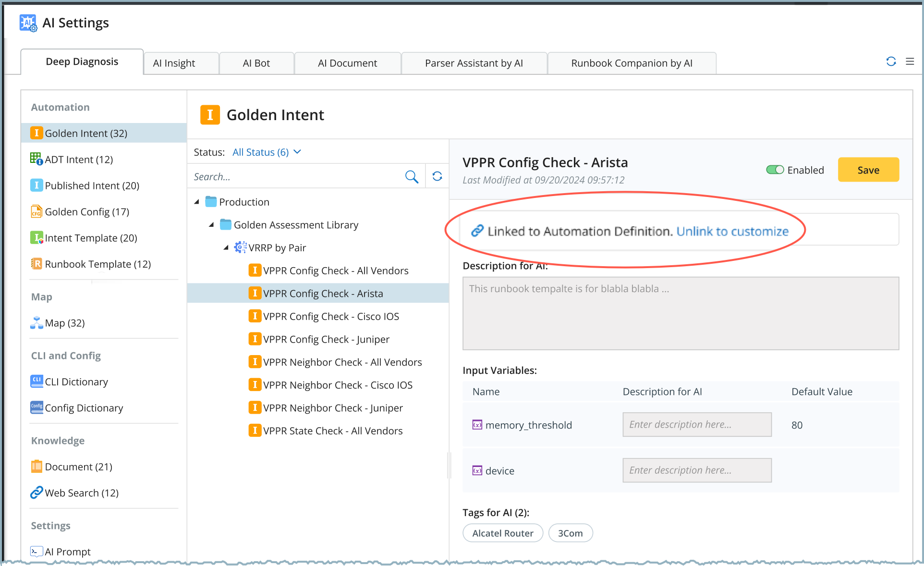This screenshot has width=924, height=566.
Task: Click the top-right page refresh icon
Action: (891, 62)
